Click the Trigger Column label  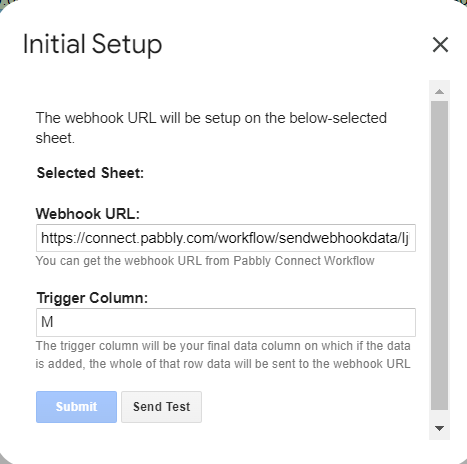92,298
